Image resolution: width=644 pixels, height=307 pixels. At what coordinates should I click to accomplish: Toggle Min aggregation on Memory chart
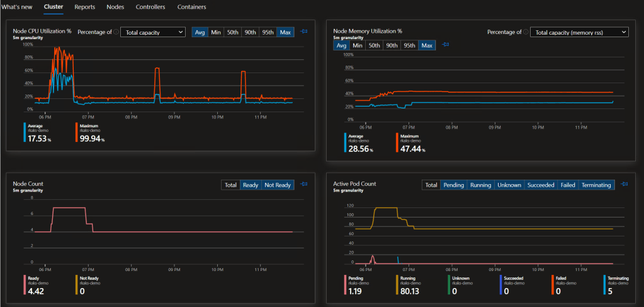(x=357, y=45)
